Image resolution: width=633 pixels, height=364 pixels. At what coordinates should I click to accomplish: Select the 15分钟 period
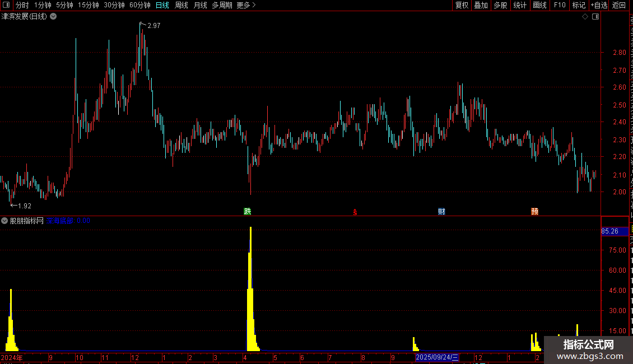(x=89, y=5)
